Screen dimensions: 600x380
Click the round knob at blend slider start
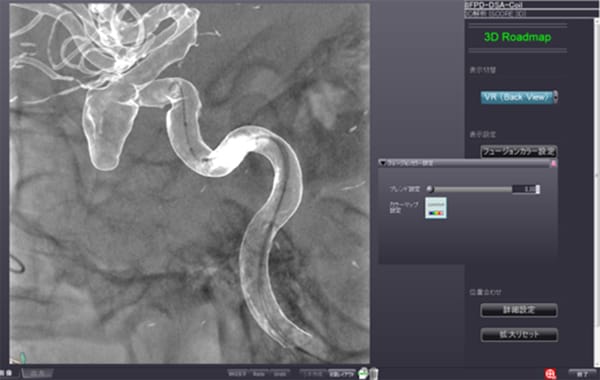click(x=430, y=189)
